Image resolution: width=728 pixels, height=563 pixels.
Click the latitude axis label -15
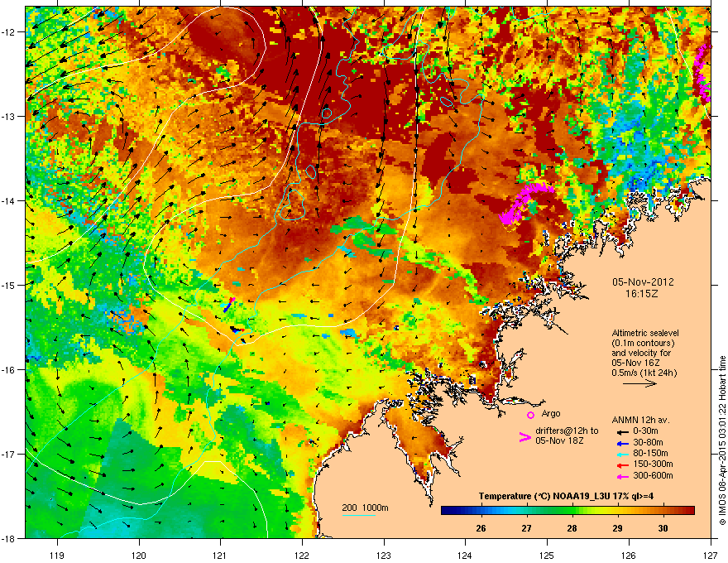9,285
